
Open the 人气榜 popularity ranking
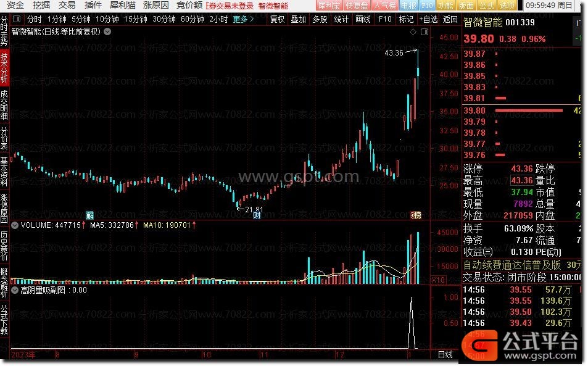[384, 6]
